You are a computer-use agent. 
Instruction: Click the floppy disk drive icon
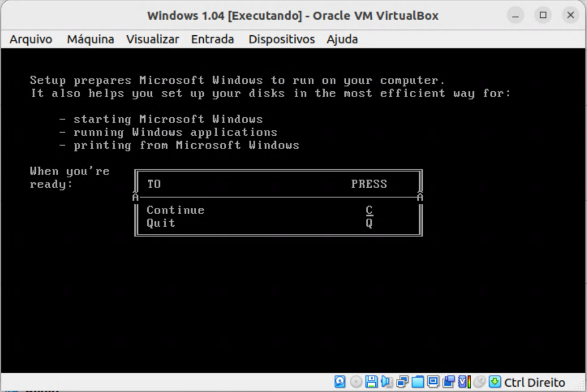tap(372, 382)
